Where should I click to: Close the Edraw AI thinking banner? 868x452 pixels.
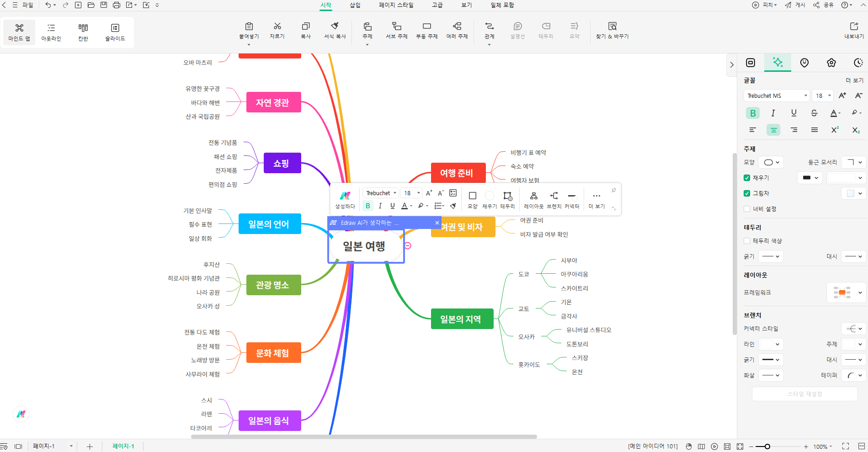click(x=437, y=223)
